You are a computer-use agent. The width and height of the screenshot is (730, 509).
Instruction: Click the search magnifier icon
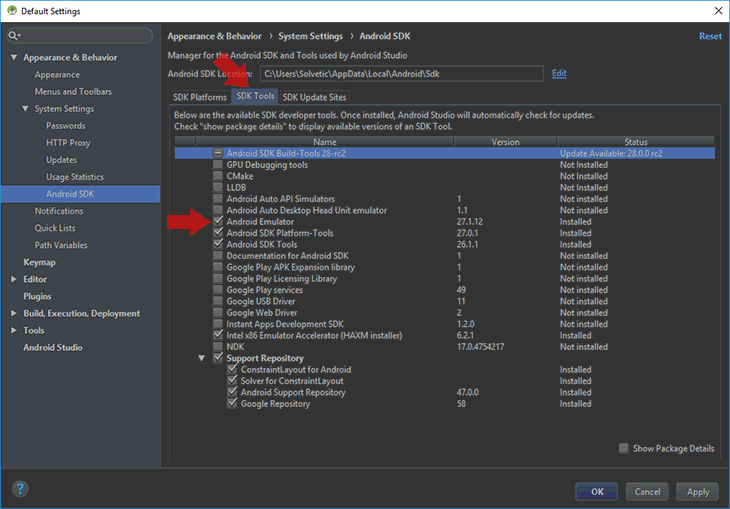[14, 35]
